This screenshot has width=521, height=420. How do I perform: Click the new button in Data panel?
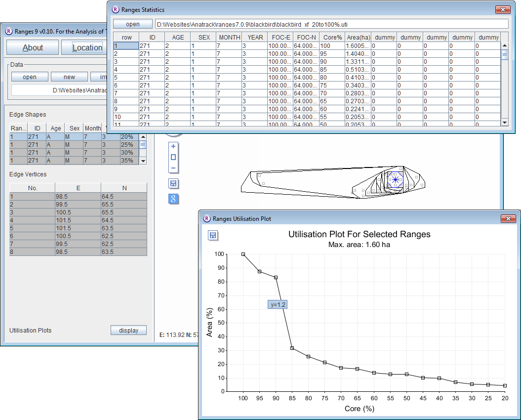[69, 77]
